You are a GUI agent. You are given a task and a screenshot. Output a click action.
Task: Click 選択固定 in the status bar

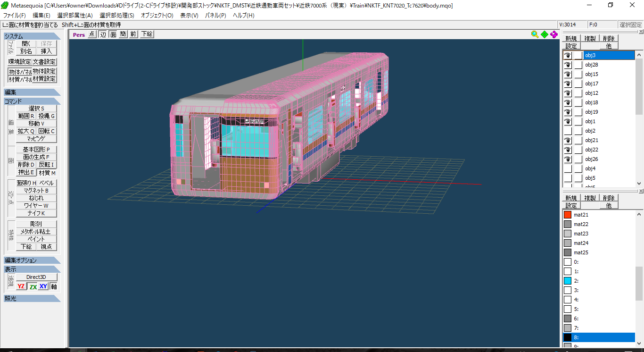point(630,25)
